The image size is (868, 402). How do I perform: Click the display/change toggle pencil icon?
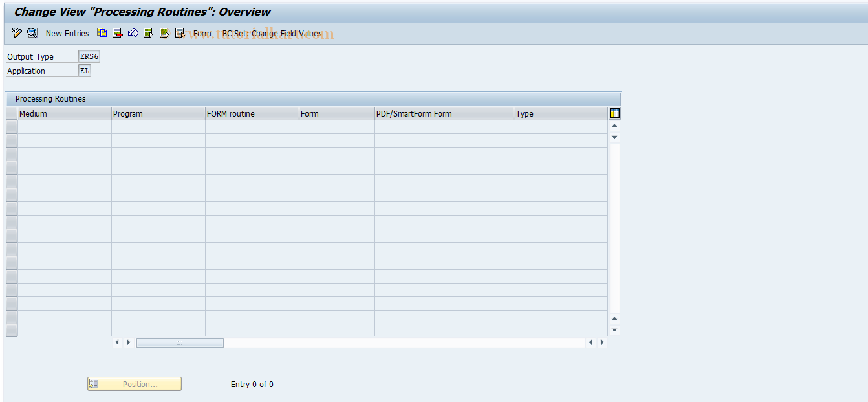click(x=17, y=33)
